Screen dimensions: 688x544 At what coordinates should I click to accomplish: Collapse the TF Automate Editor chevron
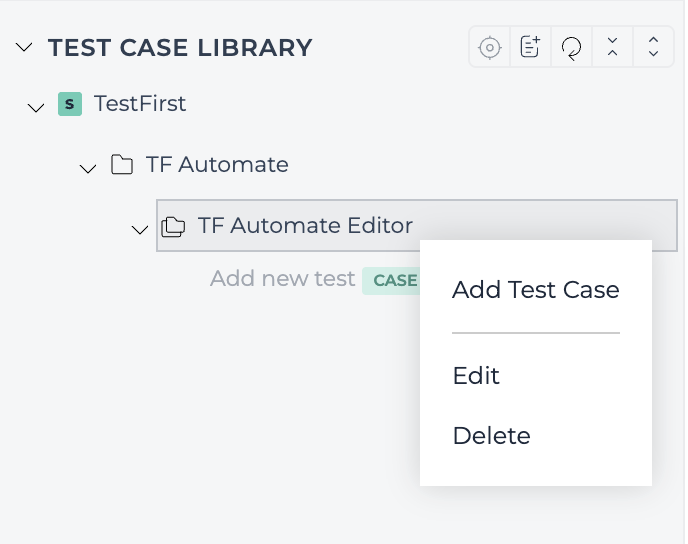pos(140,229)
